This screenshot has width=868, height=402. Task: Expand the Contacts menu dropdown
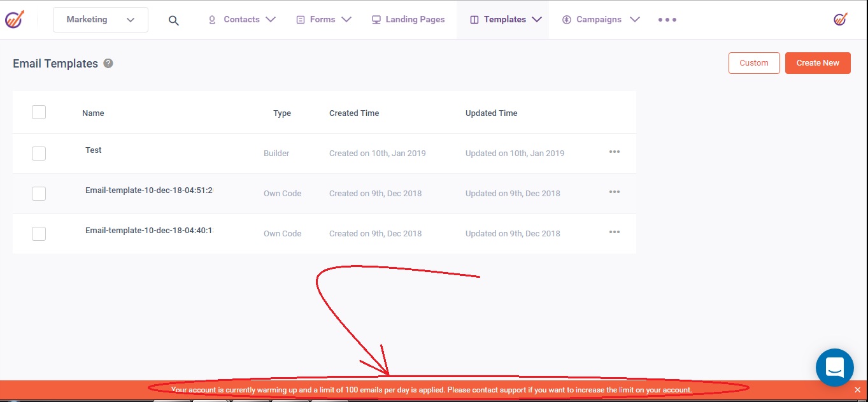pos(242,20)
